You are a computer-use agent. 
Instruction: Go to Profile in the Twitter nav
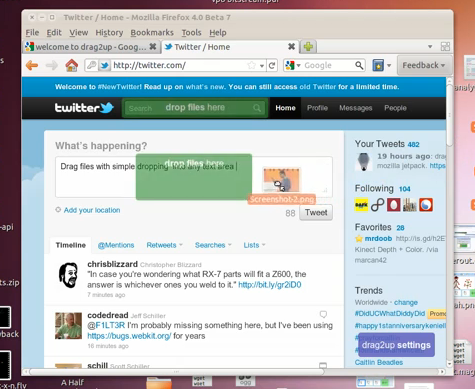(x=317, y=108)
